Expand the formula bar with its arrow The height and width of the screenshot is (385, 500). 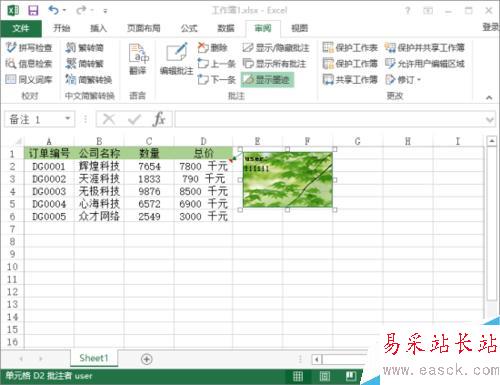pos(490,119)
